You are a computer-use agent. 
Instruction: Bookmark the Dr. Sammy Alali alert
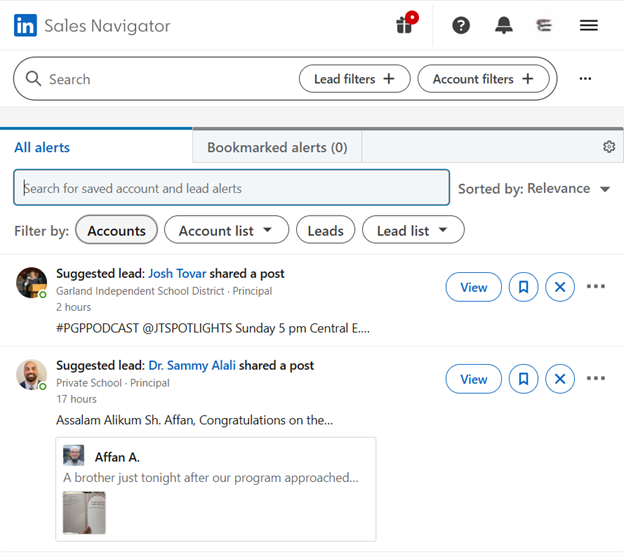[x=523, y=379]
